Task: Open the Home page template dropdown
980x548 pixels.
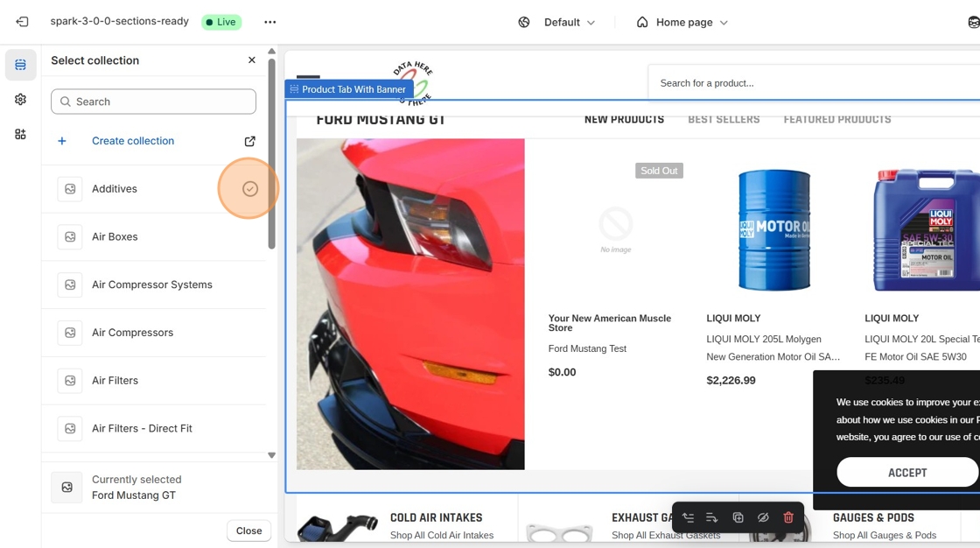Action: 692,23
